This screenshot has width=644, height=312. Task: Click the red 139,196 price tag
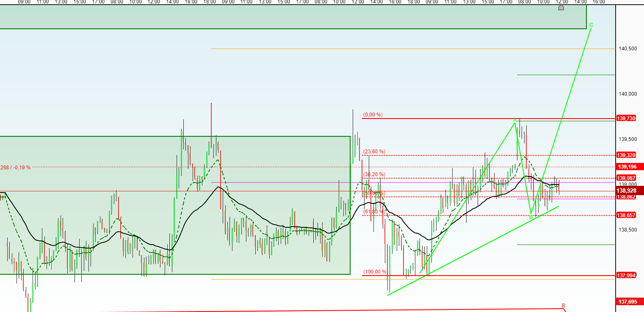point(630,167)
